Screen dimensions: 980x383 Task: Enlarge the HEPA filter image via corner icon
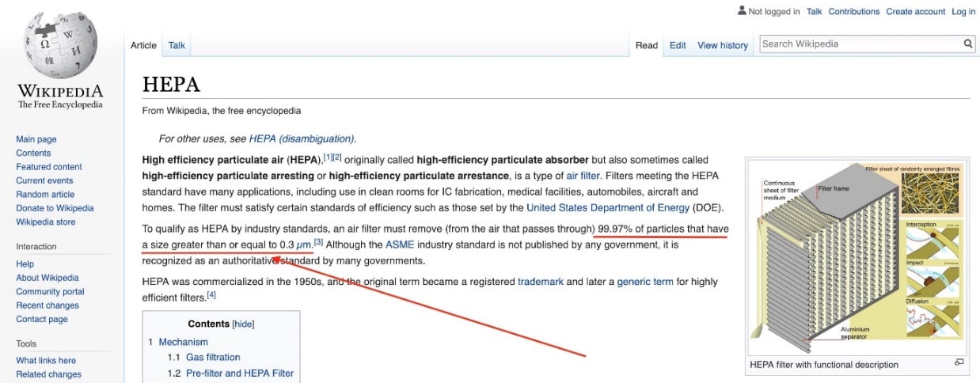[x=959, y=362]
